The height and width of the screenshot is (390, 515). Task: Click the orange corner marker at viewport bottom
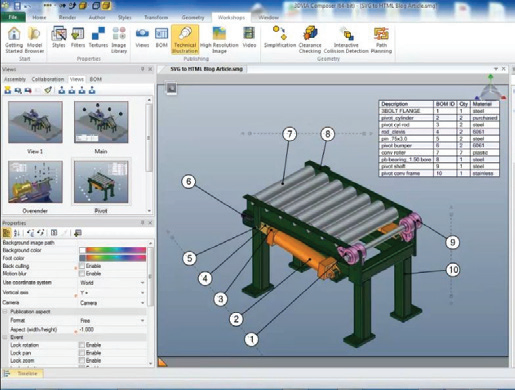pyautogui.click(x=162, y=362)
